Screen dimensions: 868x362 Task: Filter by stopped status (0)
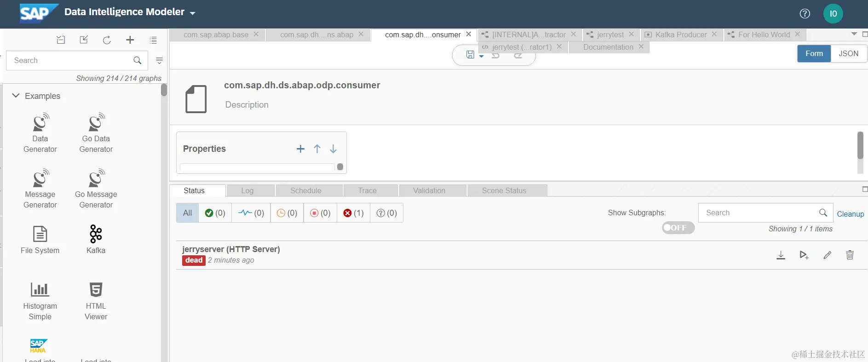(320, 213)
